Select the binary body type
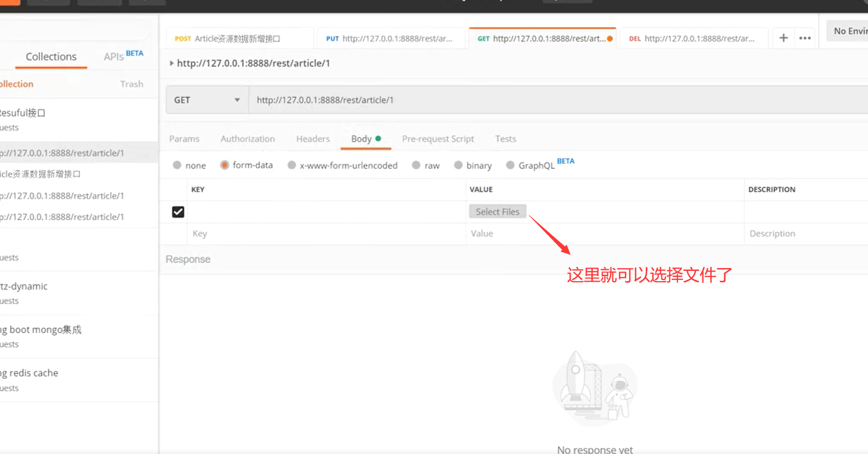This screenshot has height=454, width=868. 458,165
